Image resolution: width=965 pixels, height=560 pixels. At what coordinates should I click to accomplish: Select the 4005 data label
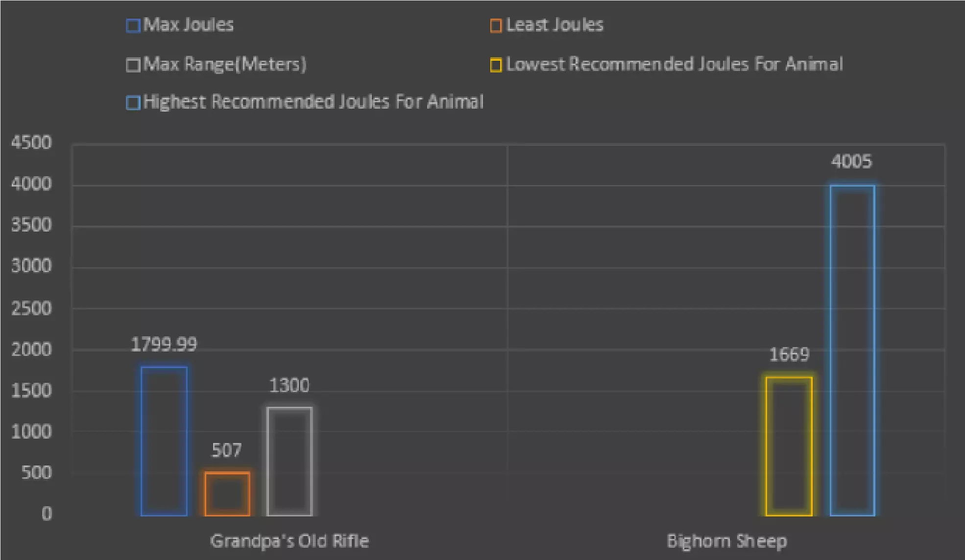point(852,162)
